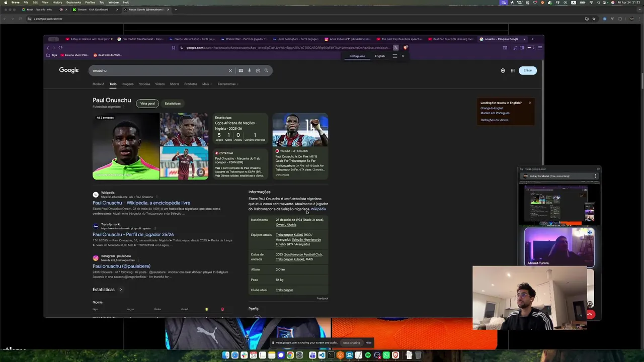Click Stop sharing in the Meet bar

click(352, 343)
